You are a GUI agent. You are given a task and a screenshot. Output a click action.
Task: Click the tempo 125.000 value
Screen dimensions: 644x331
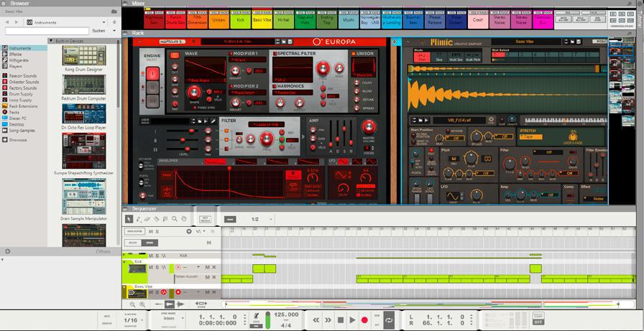[x=286, y=314]
